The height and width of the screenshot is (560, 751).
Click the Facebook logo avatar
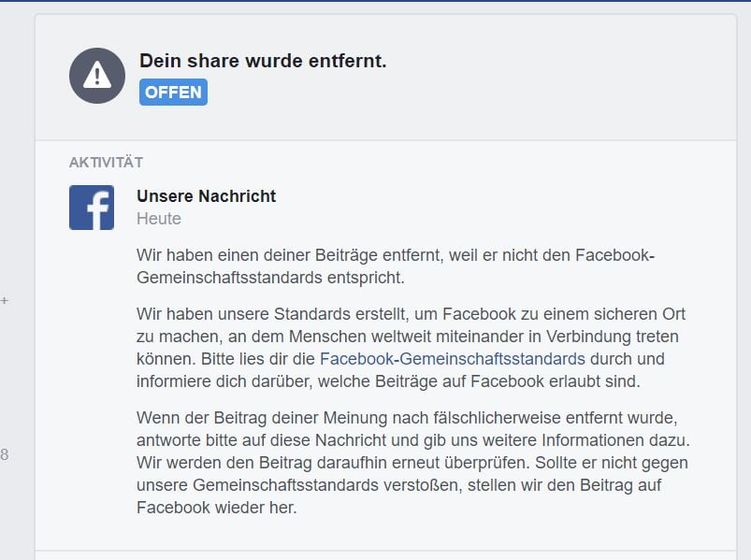[92, 208]
